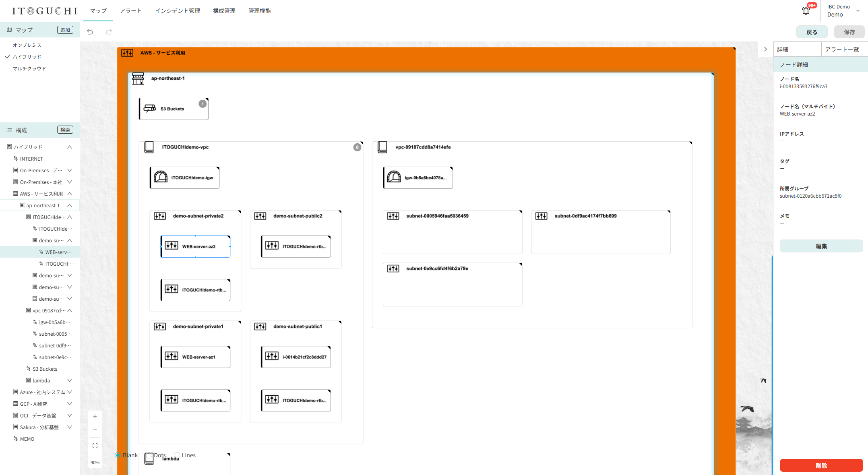
Task: Select the Dots background radio option
Action: click(x=149, y=455)
